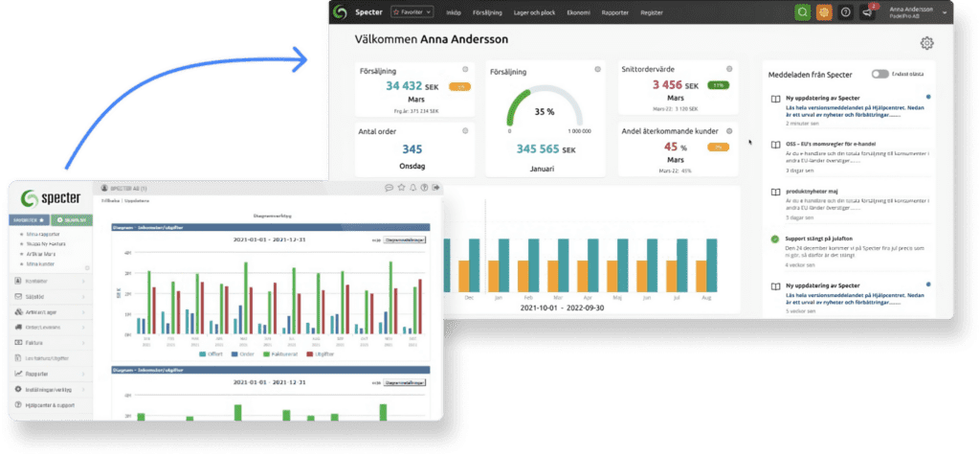The image size is (980, 456).
Task: Open the Favoriter dropdown in top bar
Action: pyautogui.click(x=412, y=11)
